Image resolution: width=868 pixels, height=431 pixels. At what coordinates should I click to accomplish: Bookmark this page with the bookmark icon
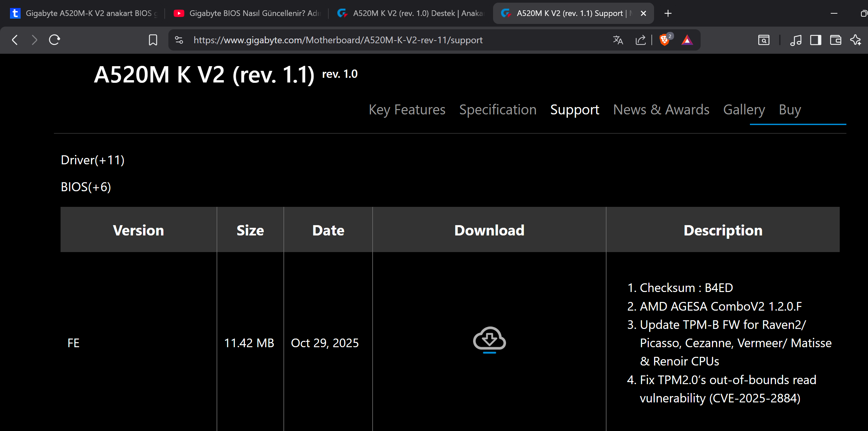point(153,40)
